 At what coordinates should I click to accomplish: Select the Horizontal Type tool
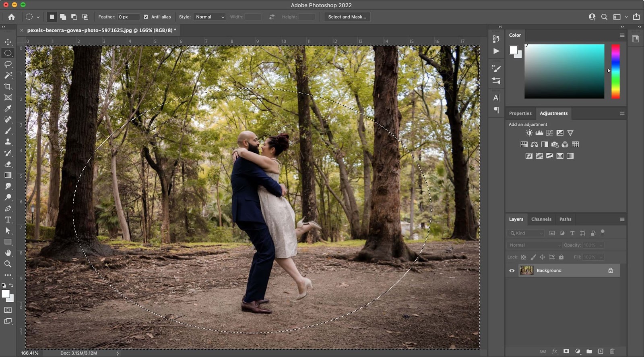pyautogui.click(x=8, y=220)
